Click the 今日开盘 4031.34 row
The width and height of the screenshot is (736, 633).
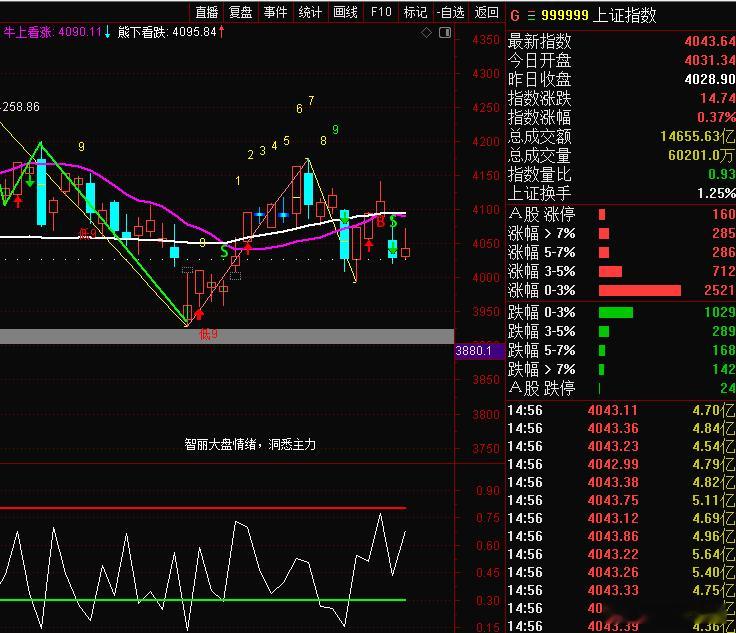621,60
